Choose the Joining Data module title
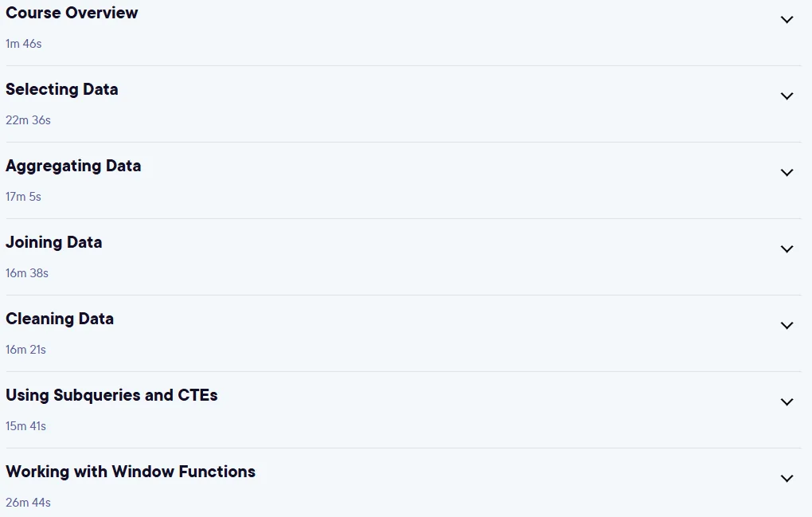Screen dimensions: 812x517 pos(54,242)
